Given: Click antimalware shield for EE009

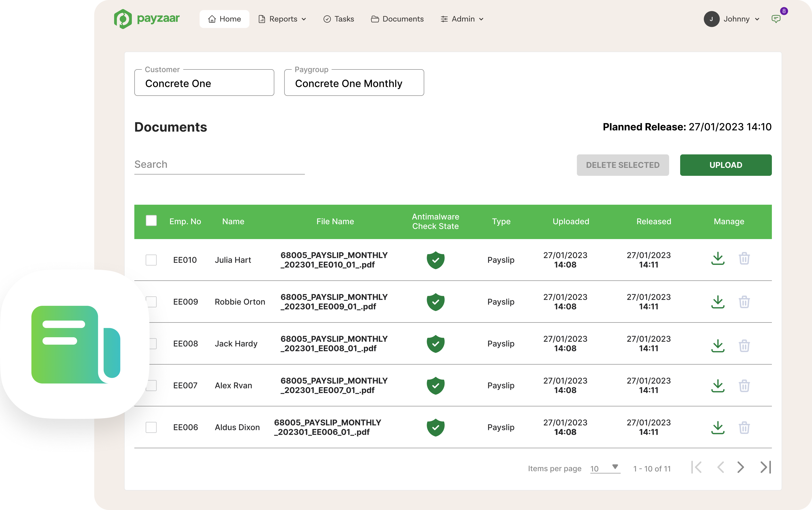Looking at the screenshot, I should point(435,302).
